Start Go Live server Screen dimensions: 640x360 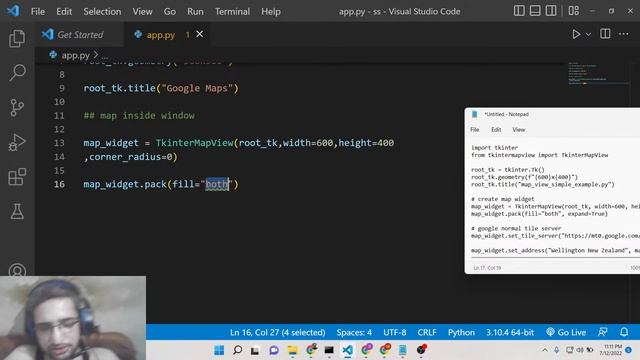[x=566, y=332]
